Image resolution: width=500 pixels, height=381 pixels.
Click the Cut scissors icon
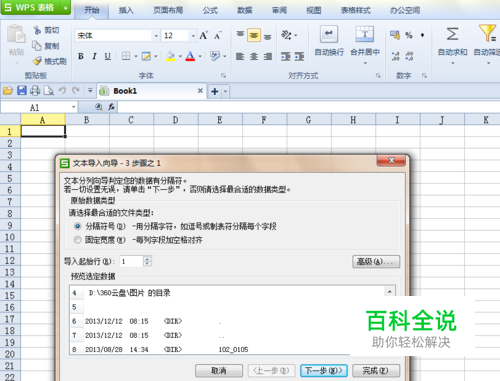click(37, 30)
